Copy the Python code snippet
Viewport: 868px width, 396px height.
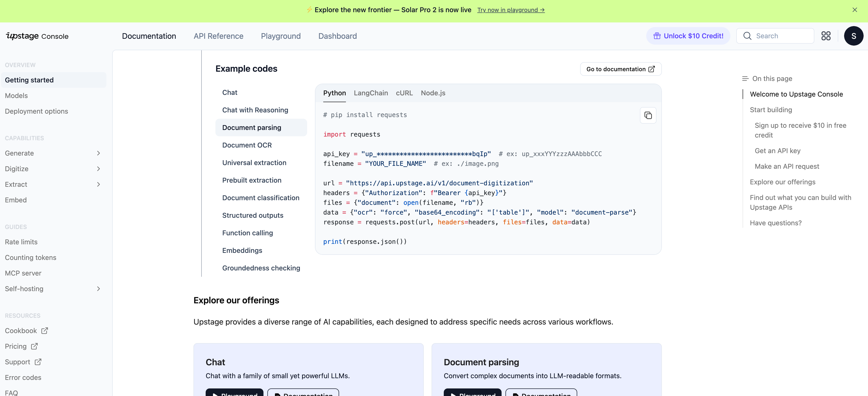(x=648, y=116)
